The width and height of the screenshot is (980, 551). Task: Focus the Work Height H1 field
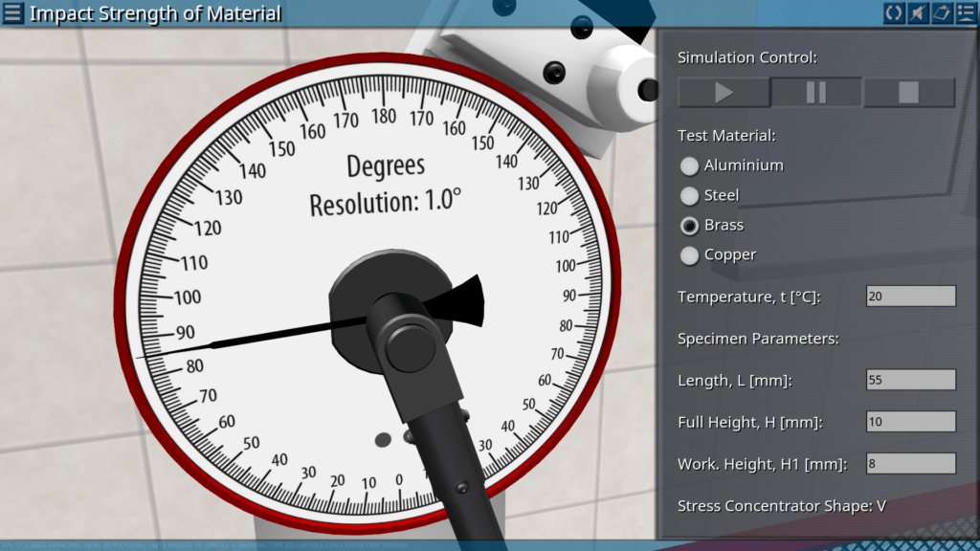click(910, 464)
